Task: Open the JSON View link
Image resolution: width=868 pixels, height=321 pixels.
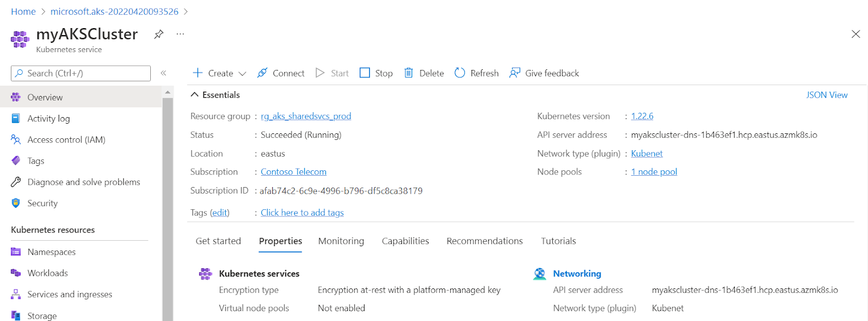Action: (x=826, y=95)
